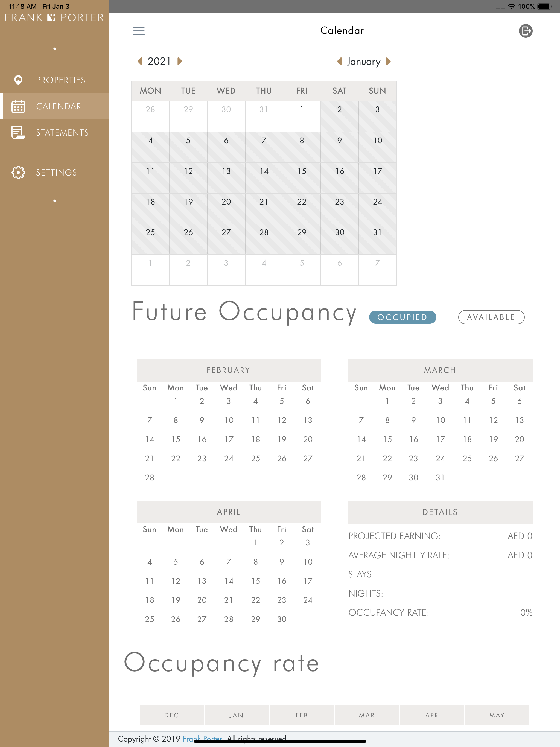The height and width of the screenshot is (747, 560).
Task: Tap the battery status icon
Action: click(x=544, y=6)
